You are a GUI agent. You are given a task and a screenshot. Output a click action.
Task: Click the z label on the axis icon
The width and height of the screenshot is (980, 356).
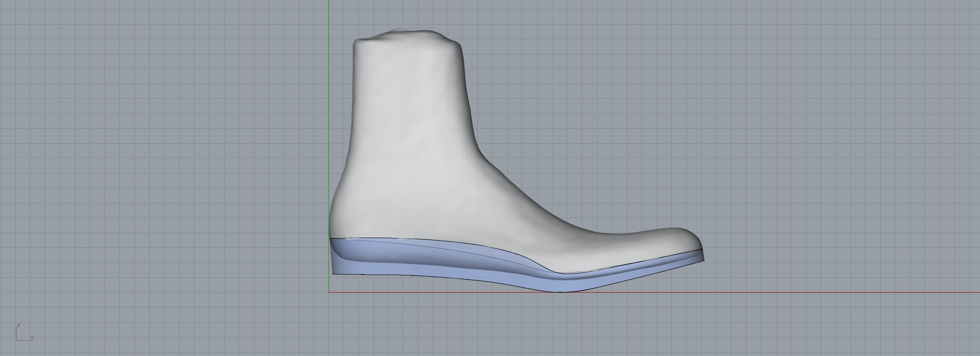tap(19, 325)
